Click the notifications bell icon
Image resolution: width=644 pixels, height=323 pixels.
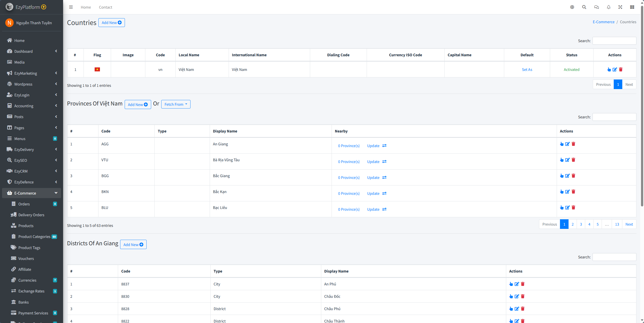tap(608, 7)
